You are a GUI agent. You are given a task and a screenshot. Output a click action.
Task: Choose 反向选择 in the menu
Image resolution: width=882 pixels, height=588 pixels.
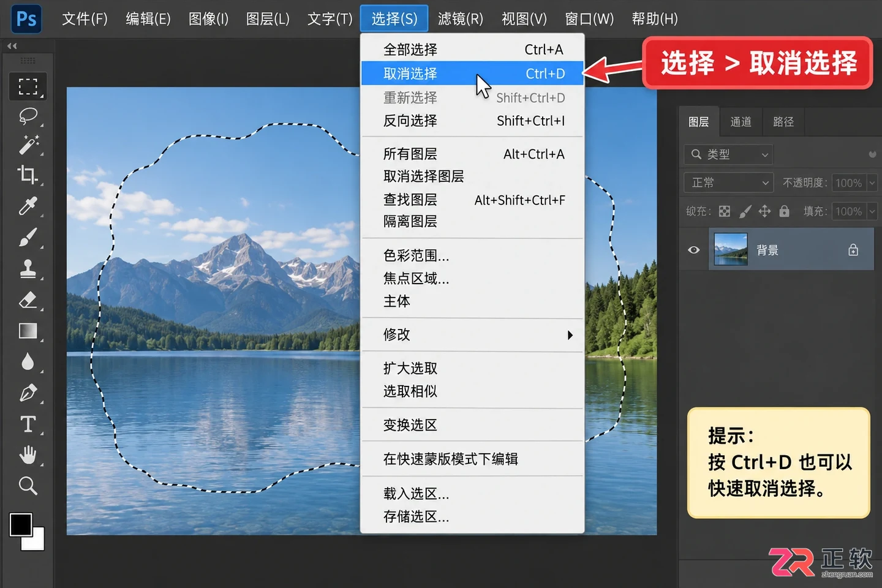[472, 121]
